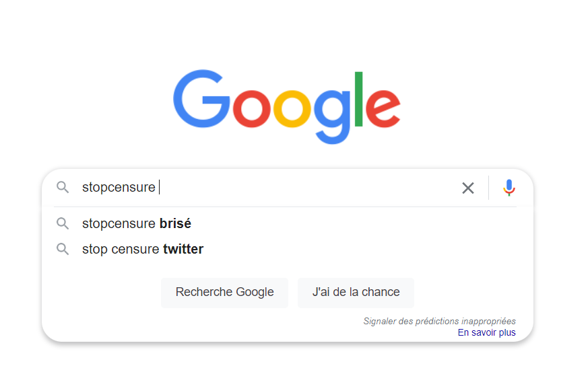Viewport: 588px width, 370px height.
Task: Click the first red letter o in the Google logo
Action: click(252, 110)
